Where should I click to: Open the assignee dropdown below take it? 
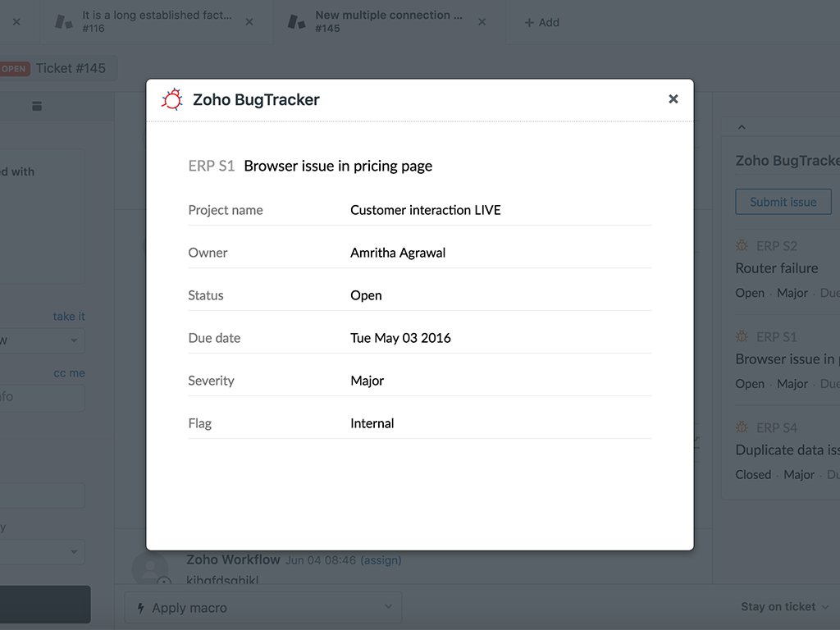pyautogui.click(x=41, y=340)
